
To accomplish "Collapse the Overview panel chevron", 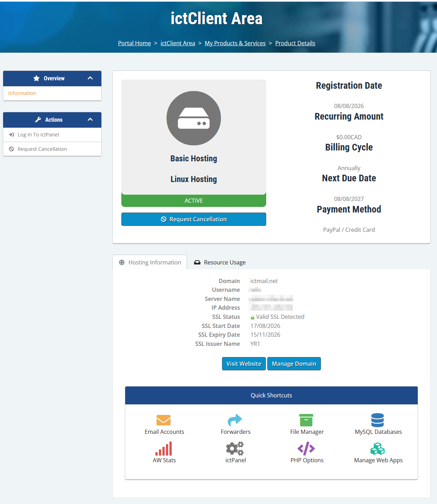I will pos(90,78).
